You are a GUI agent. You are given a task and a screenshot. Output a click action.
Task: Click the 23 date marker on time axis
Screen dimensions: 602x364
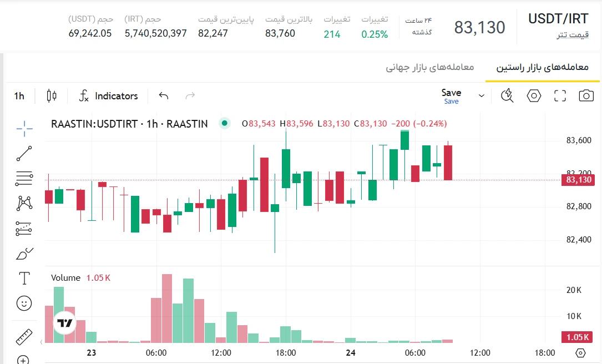point(92,352)
